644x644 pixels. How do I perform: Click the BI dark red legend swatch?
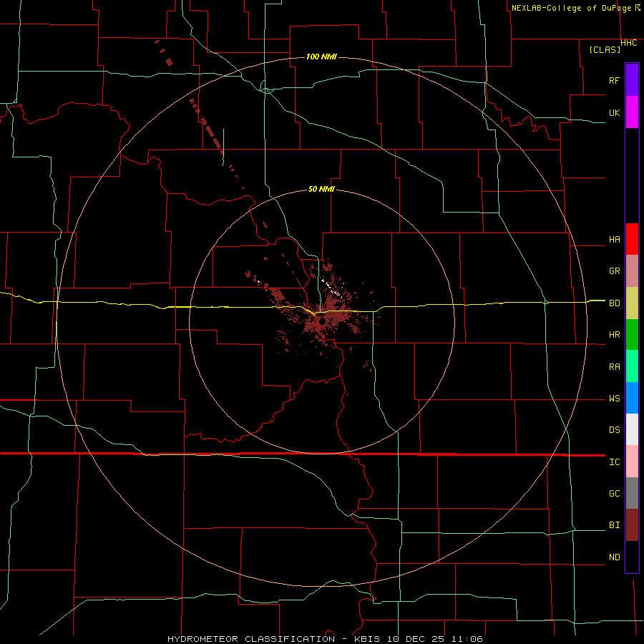click(x=632, y=525)
